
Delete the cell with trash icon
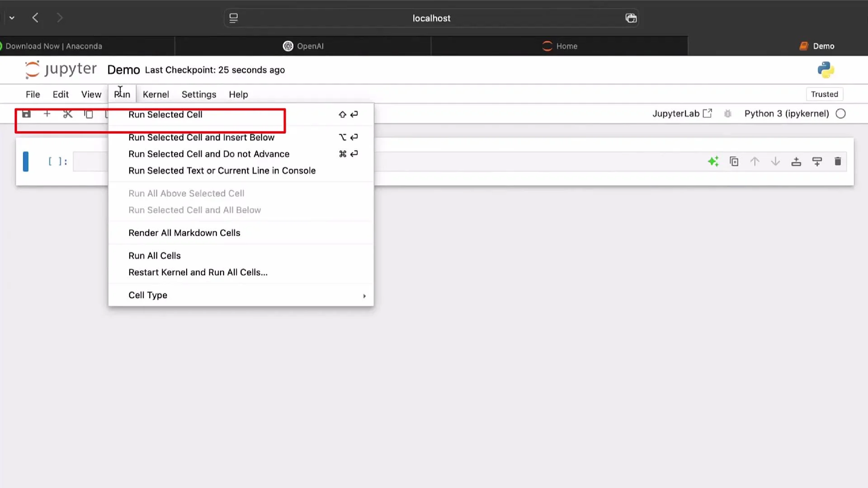pyautogui.click(x=838, y=161)
